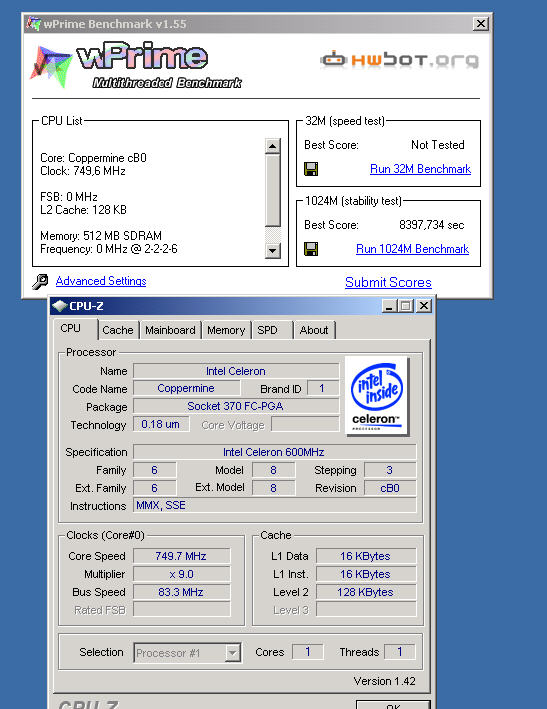
Task: Click the 32M Best Score Not Tested
Action: click(x=438, y=145)
